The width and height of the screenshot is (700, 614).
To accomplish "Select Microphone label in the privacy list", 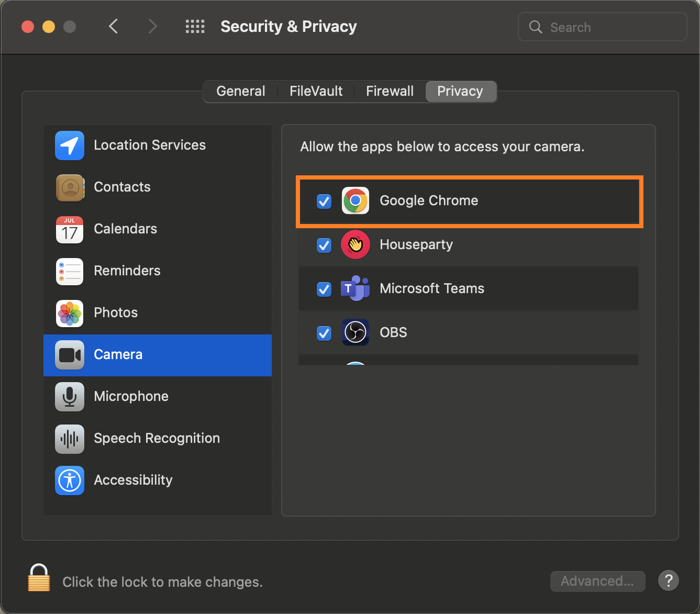I will tap(131, 396).
